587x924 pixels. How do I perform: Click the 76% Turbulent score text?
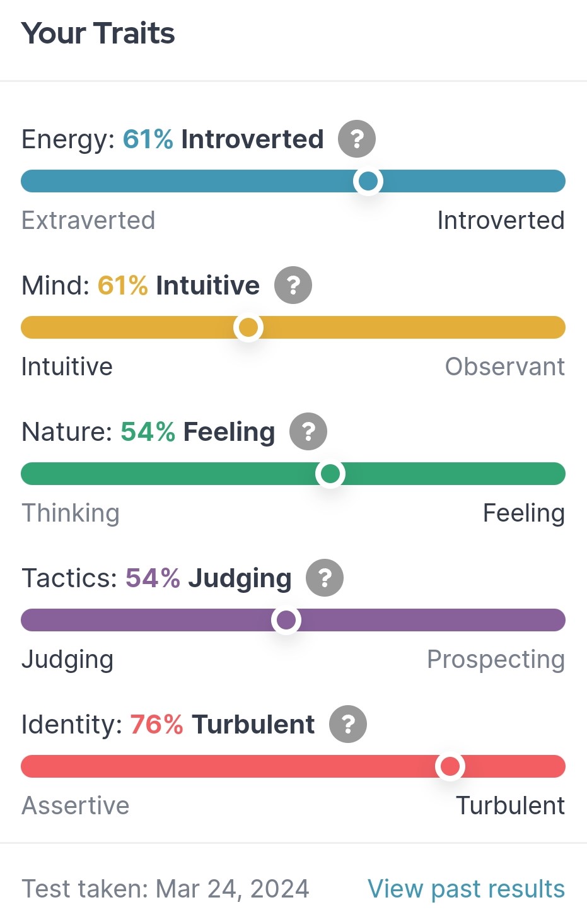pyautogui.click(x=222, y=724)
